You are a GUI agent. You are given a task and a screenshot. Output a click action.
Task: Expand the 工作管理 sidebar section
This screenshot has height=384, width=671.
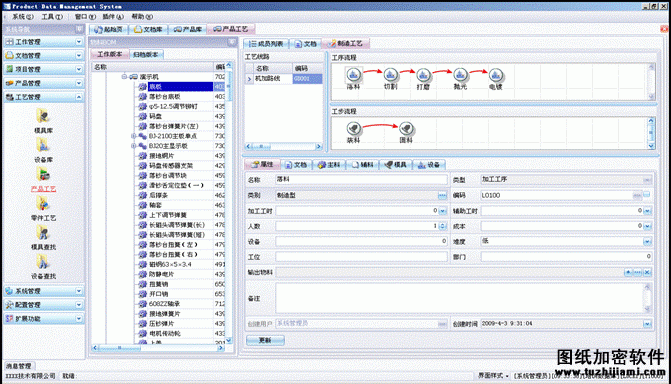coord(79,42)
